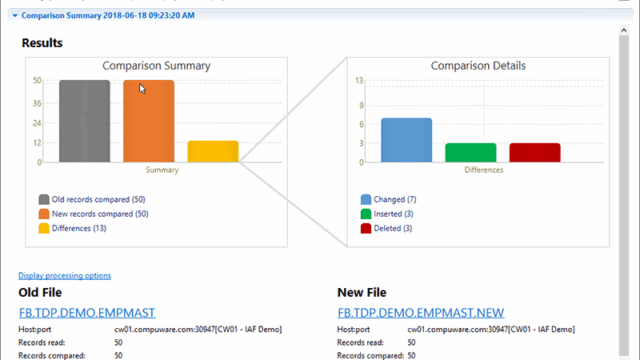Click the blue Changed bar
Screen dimensions: 640x360
click(x=407, y=140)
